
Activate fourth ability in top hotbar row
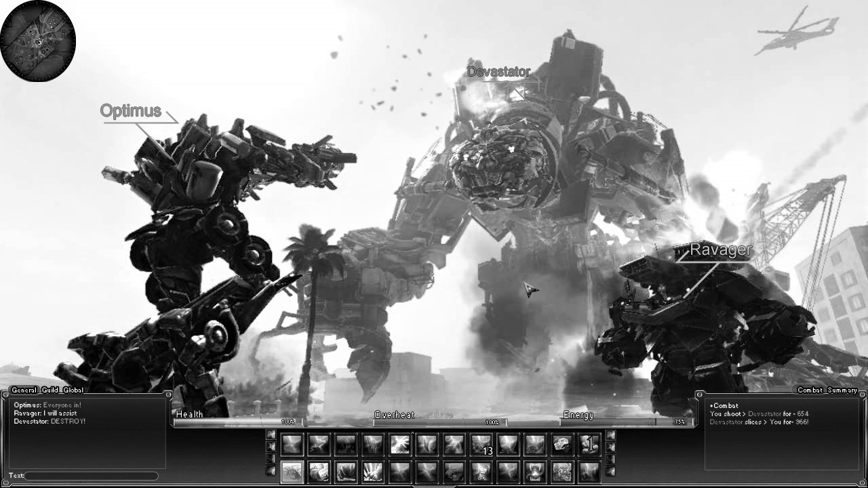click(x=374, y=445)
